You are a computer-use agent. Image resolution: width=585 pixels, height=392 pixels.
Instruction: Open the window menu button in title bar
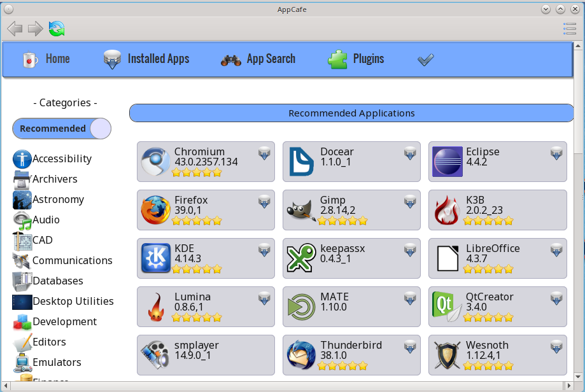8,10
